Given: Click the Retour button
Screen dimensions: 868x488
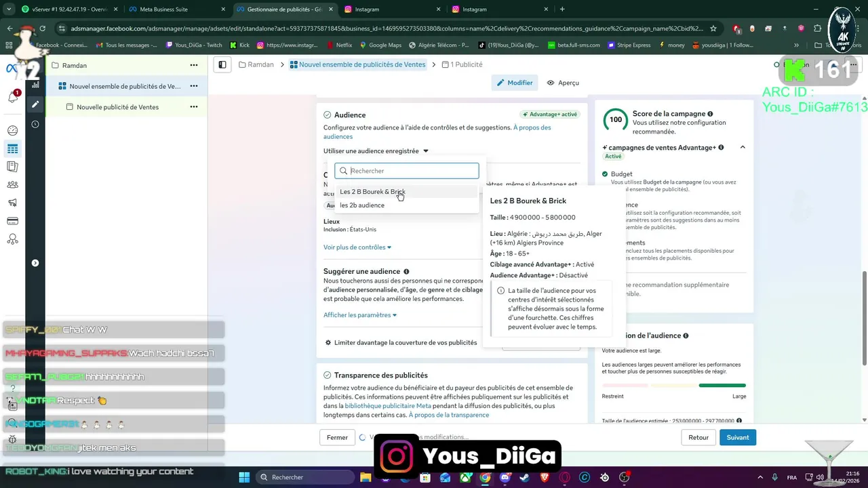Looking at the screenshot, I should coord(698,438).
